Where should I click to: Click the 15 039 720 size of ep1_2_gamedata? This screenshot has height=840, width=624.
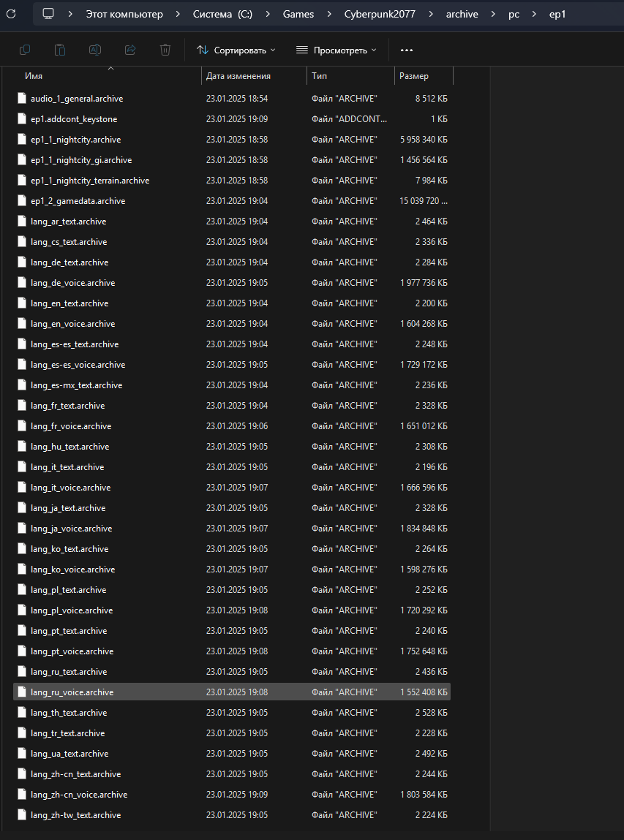pos(424,201)
